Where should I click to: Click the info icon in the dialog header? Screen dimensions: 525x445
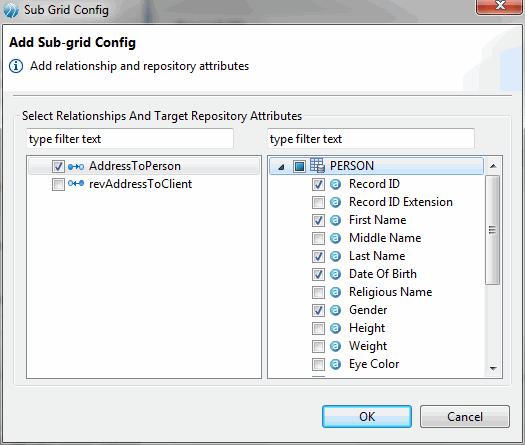point(16,66)
